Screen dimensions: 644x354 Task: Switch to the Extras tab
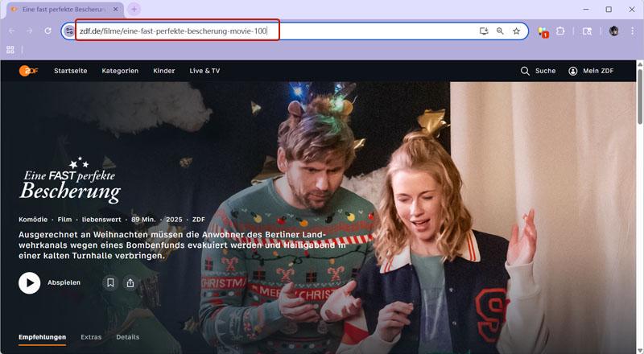click(91, 337)
